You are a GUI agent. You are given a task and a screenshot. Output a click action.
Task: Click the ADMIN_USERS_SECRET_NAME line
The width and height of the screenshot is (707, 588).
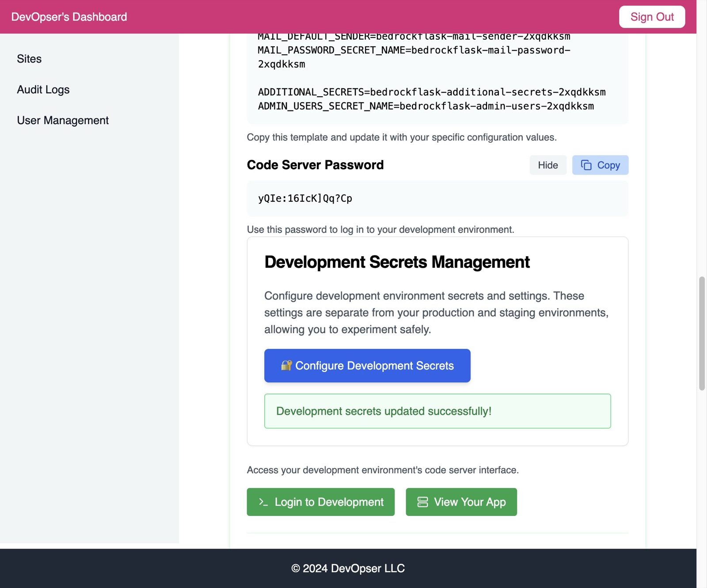point(426,106)
